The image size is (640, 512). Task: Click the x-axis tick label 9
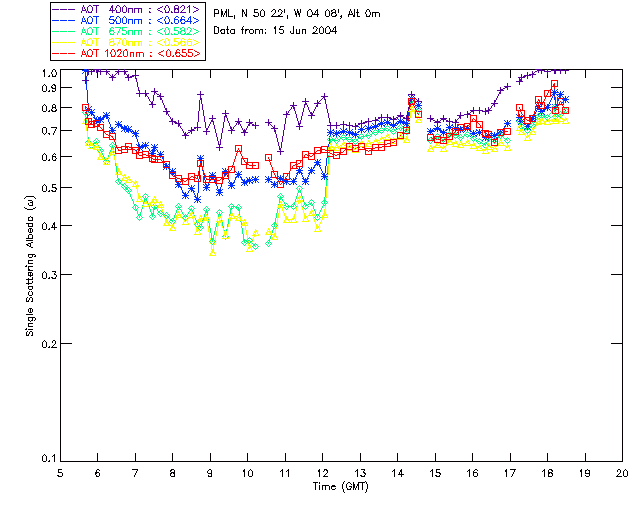(x=210, y=473)
